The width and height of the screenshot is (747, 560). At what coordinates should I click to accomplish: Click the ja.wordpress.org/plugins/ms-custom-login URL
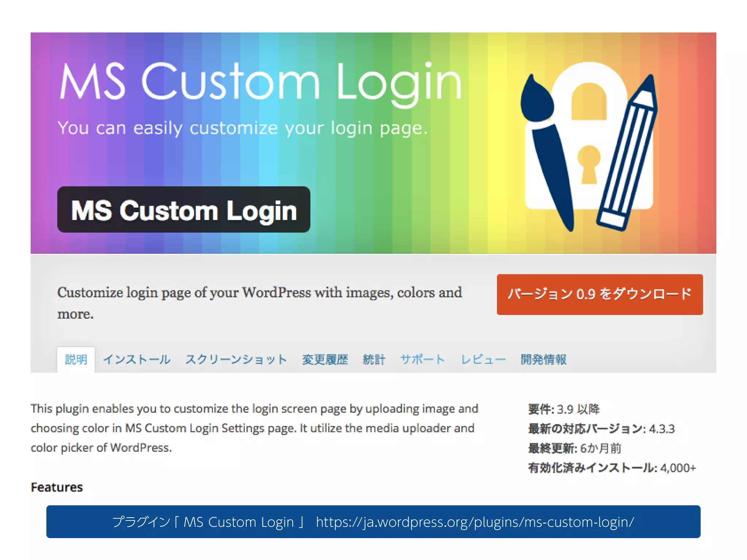click(x=475, y=522)
